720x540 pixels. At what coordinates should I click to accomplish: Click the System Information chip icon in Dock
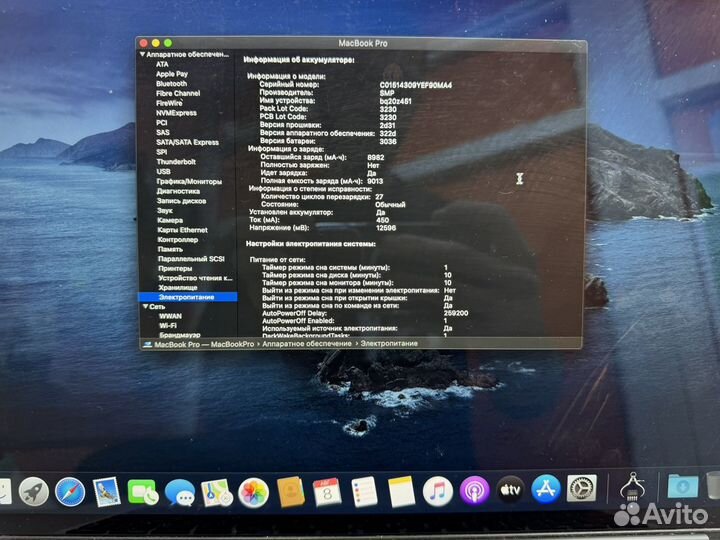pyautogui.click(x=632, y=487)
